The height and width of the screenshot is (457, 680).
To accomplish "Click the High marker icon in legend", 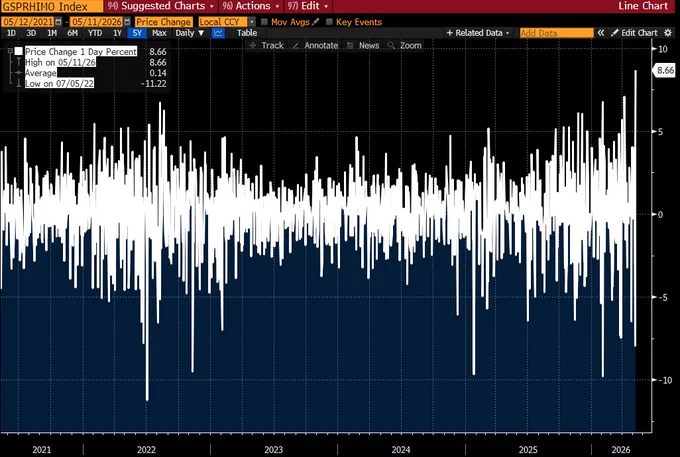I will [19, 62].
